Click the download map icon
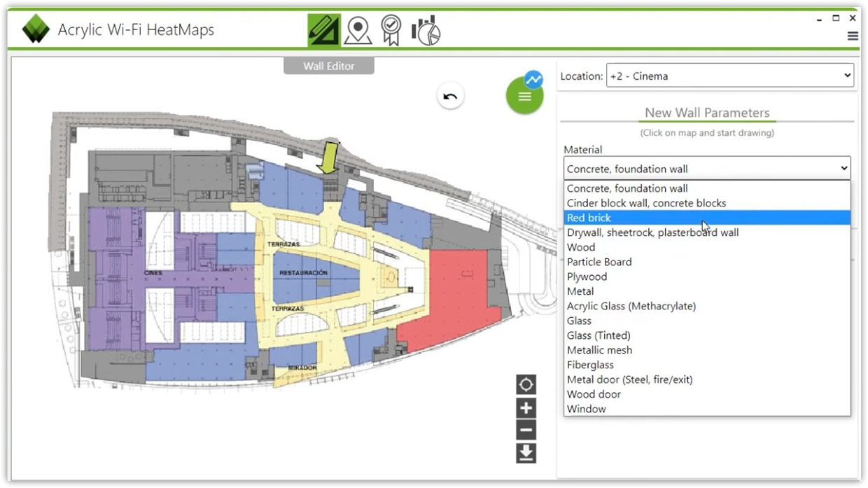This screenshot has width=868, height=488. click(x=526, y=454)
